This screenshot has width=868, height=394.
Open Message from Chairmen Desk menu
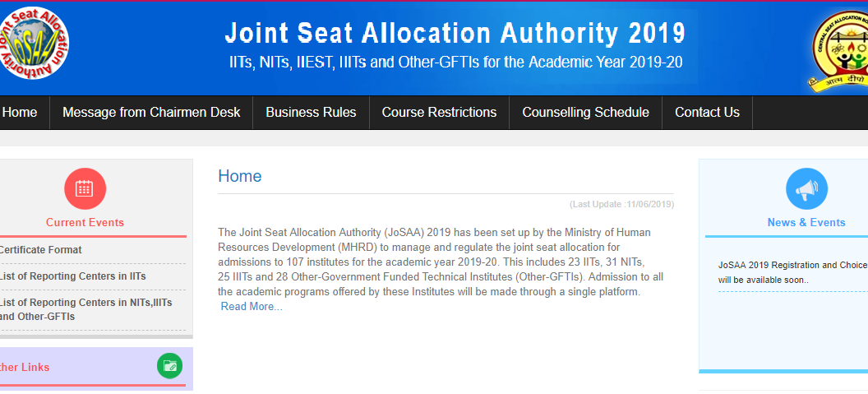pyautogui.click(x=151, y=113)
